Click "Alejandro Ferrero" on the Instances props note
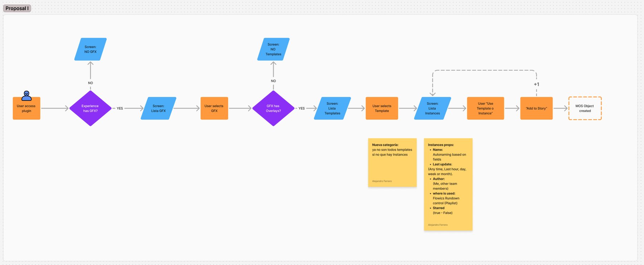 coord(438,225)
